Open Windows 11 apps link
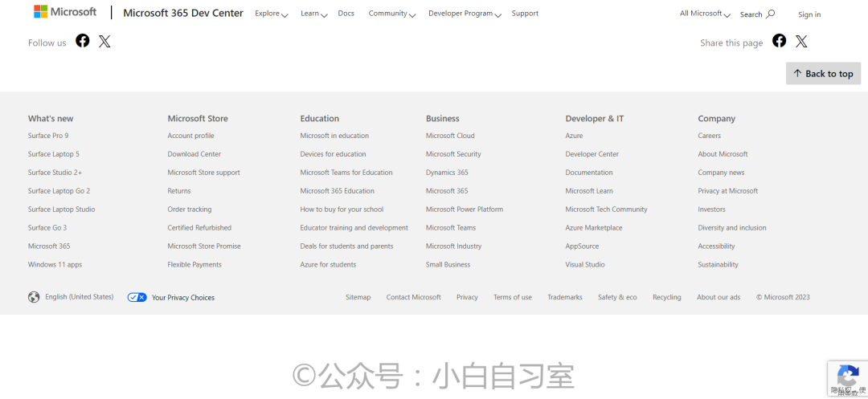 pyautogui.click(x=55, y=265)
